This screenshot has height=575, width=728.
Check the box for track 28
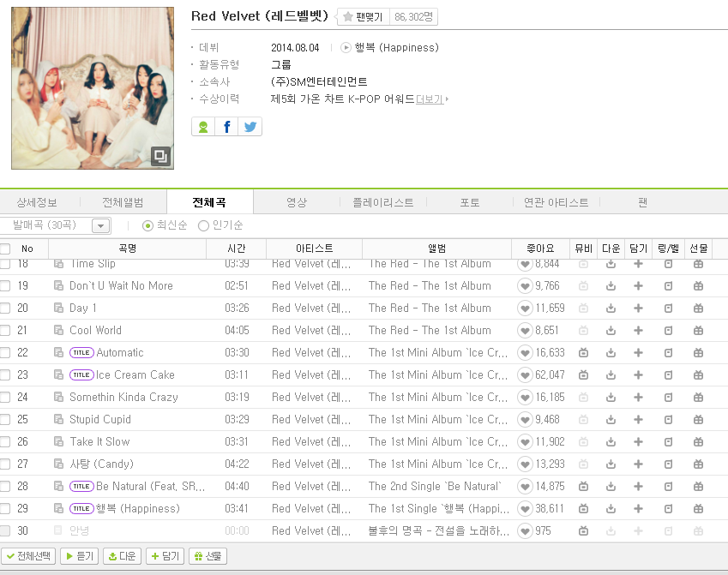[x=5, y=487]
